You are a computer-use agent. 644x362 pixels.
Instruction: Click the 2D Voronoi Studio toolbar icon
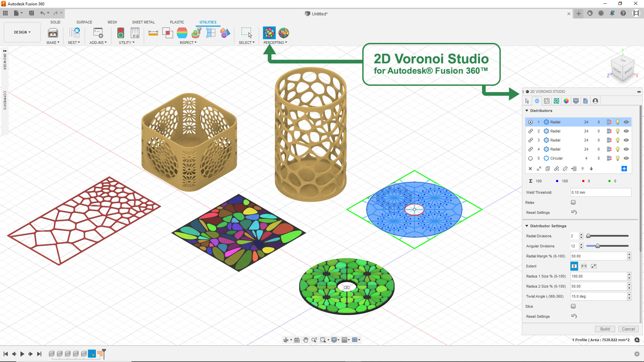click(x=269, y=33)
